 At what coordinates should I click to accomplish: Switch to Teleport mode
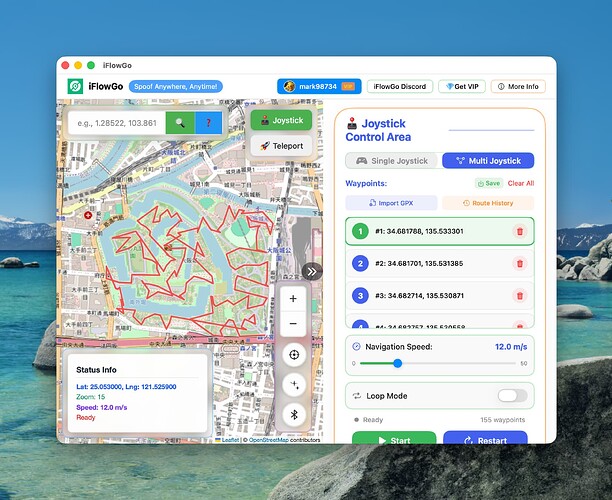coord(281,146)
